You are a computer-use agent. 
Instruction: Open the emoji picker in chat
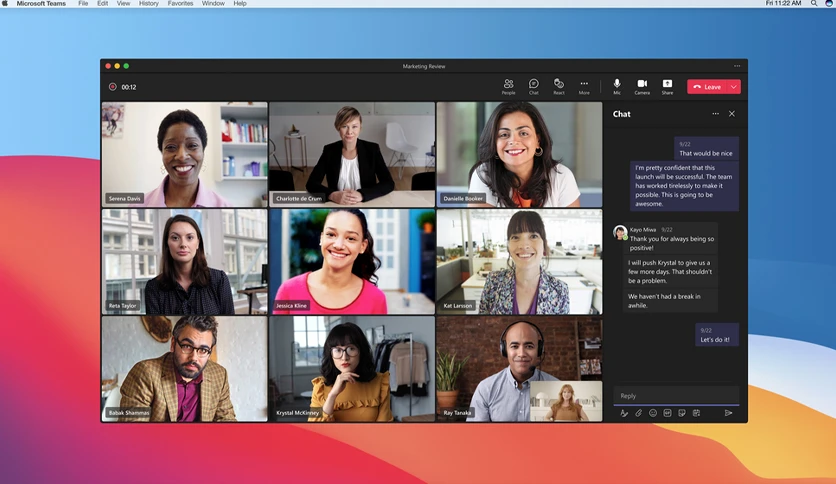click(x=653, y=413)
